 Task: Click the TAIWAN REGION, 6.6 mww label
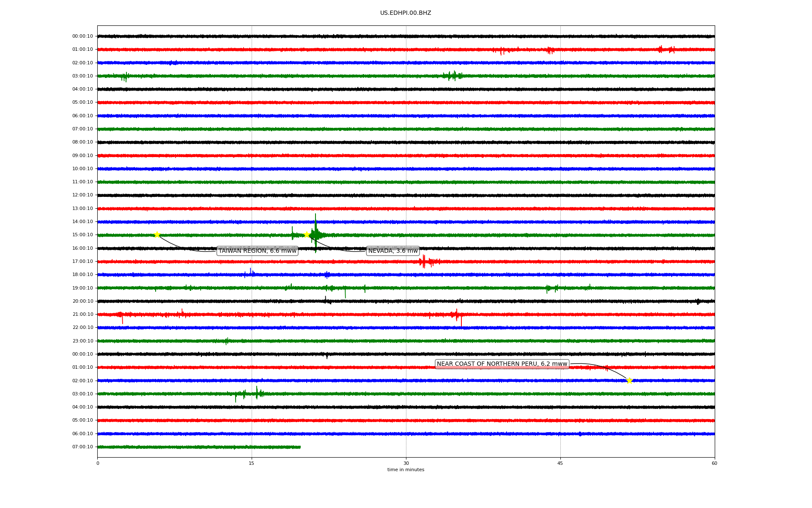point(257,251)
